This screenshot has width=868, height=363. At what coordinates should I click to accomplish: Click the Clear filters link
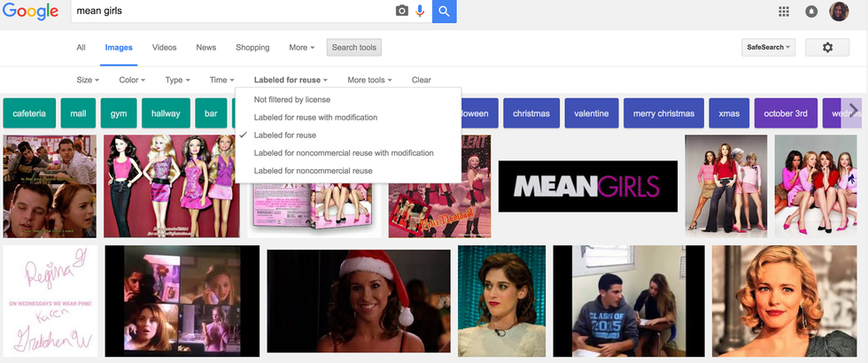coord(422,80)
